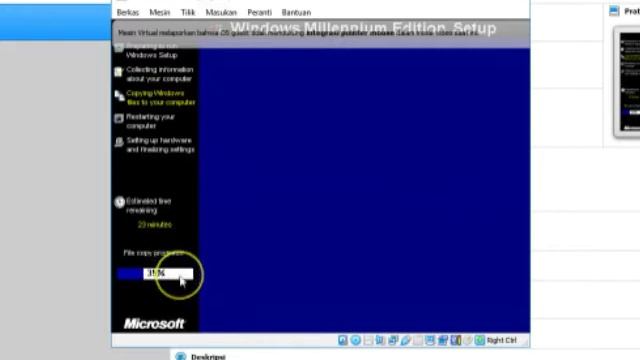Image resolution: width=640 pixels, height=360 pixels.
Task: Click the 'Setting up hardware and finalizing settings' text
Action: (160, 145)
